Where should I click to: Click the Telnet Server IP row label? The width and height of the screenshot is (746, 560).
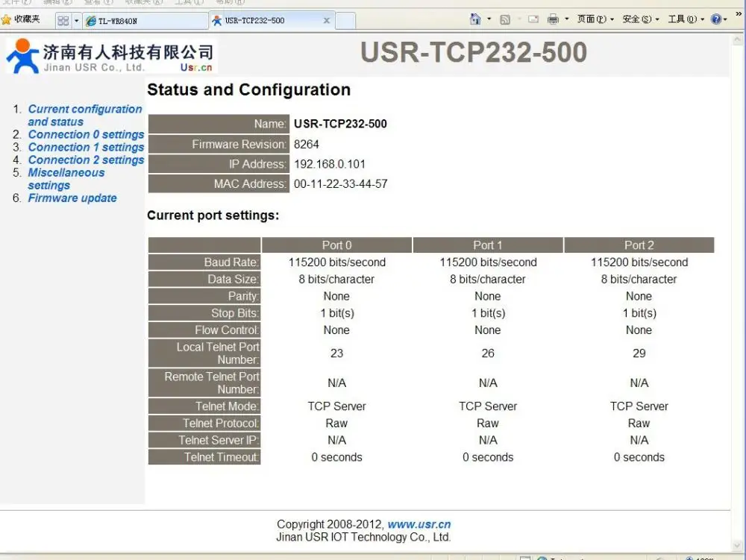pyautogui.click(x=204, y=440)
